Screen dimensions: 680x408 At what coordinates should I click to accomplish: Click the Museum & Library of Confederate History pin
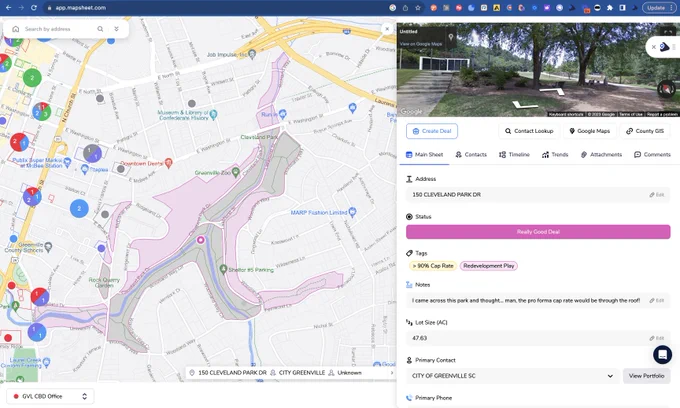(213, 115)
